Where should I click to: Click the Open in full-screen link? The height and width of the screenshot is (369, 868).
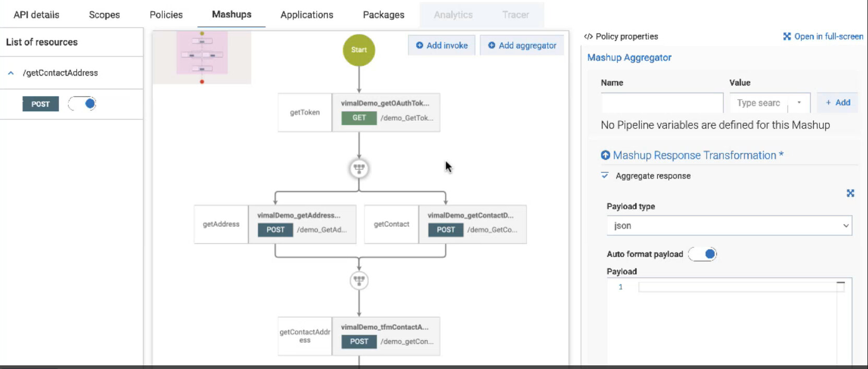coord(828,37)
